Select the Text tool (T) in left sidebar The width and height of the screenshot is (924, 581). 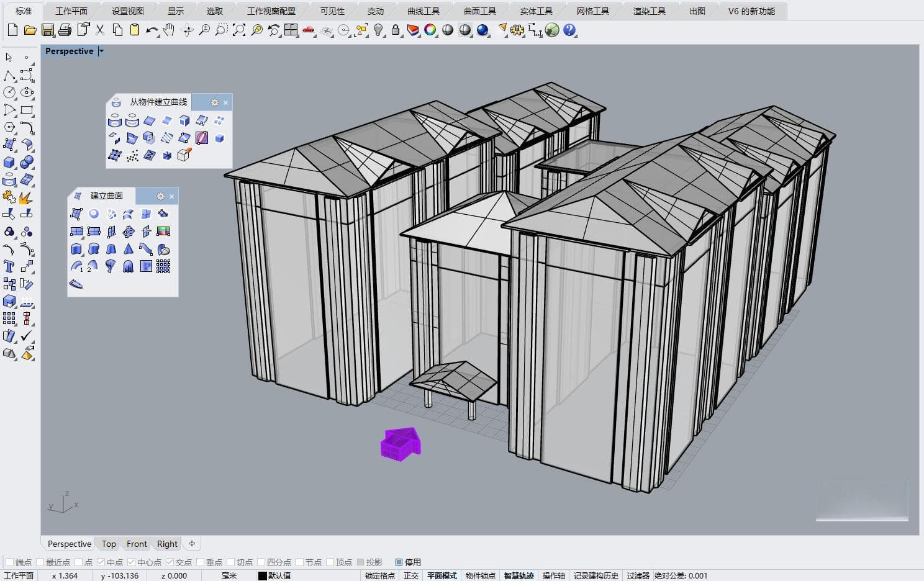(9, 266)
